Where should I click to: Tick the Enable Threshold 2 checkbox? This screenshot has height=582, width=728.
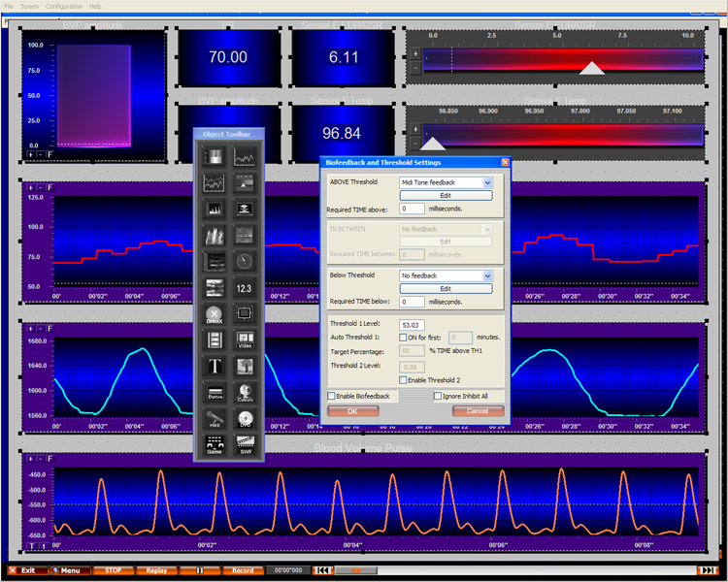[x=403, y=379]
